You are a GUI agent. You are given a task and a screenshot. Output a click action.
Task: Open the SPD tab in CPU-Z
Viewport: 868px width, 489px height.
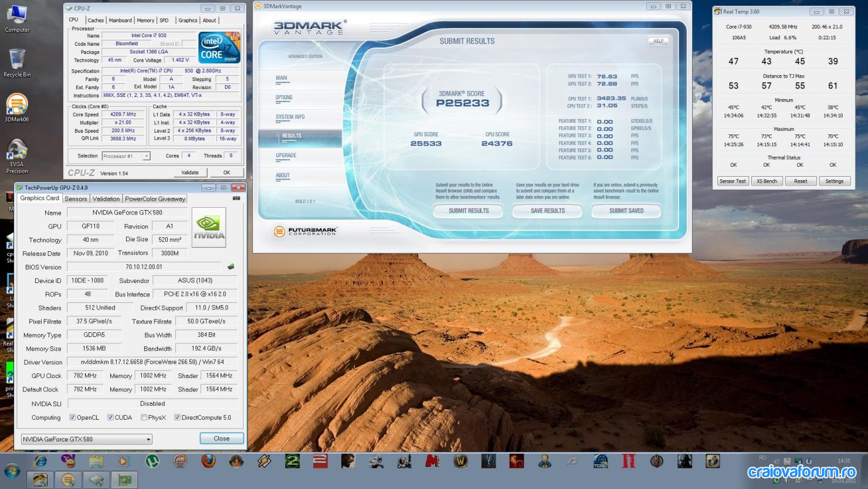[164, 21]
